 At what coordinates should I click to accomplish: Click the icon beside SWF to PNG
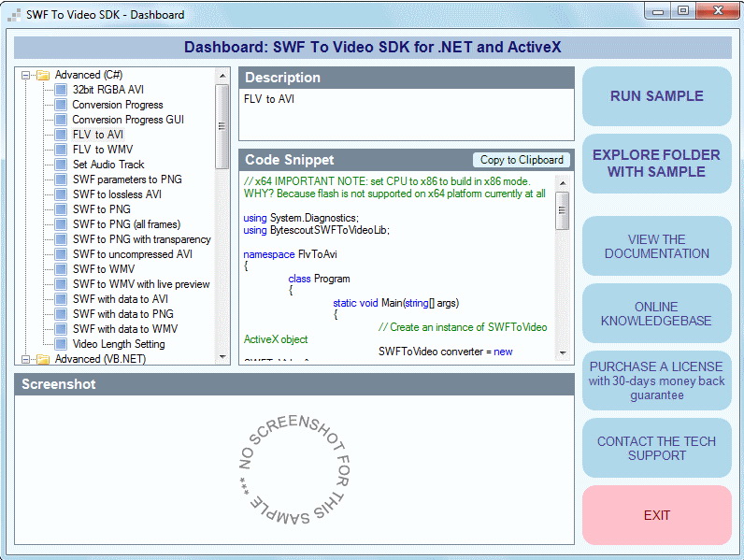point(62,209)
